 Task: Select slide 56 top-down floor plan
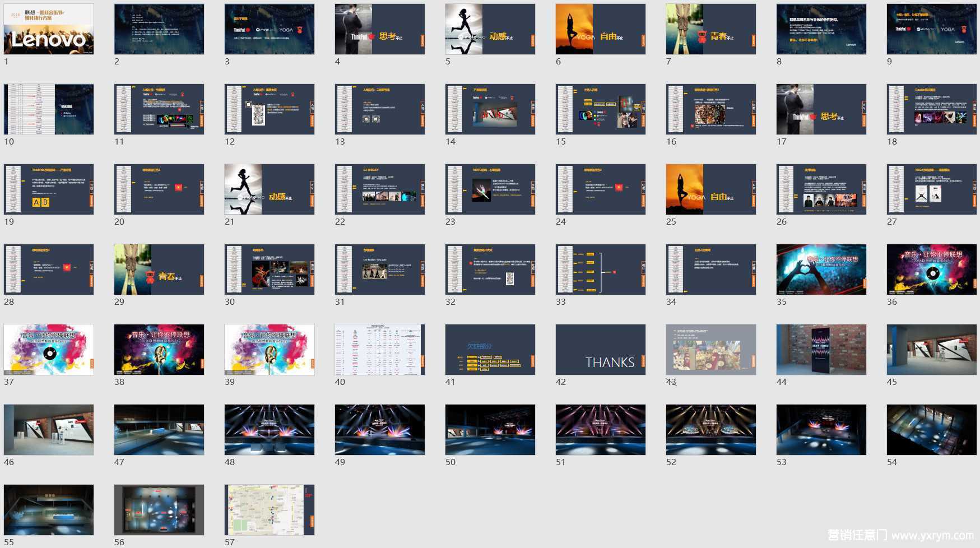[159, 510]
